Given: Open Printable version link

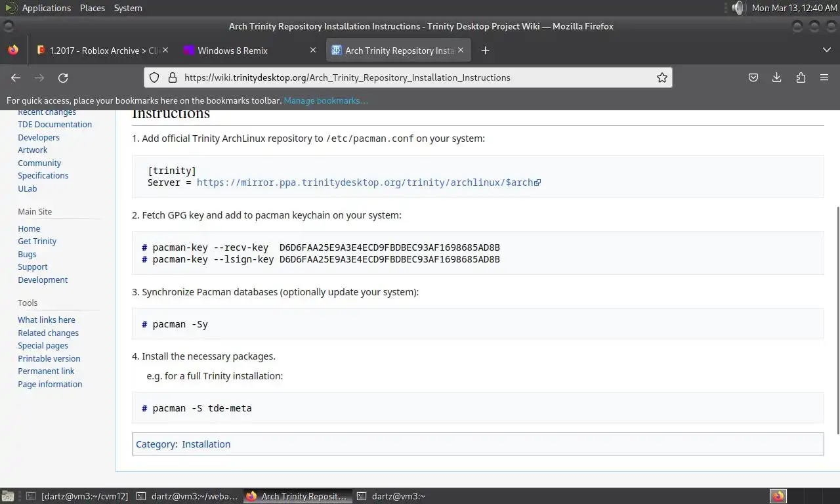Looking at the screenshot, I should (49, 359).
